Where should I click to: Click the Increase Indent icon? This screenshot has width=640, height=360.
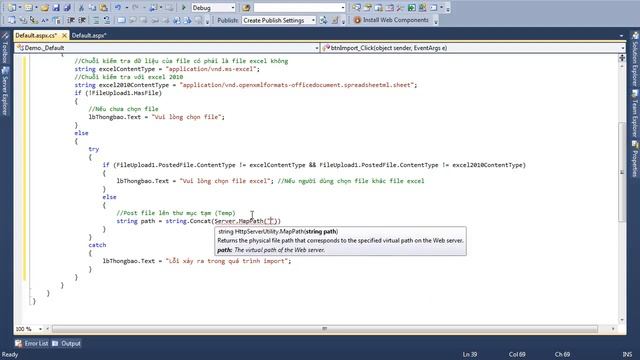[x=82, y=20]
